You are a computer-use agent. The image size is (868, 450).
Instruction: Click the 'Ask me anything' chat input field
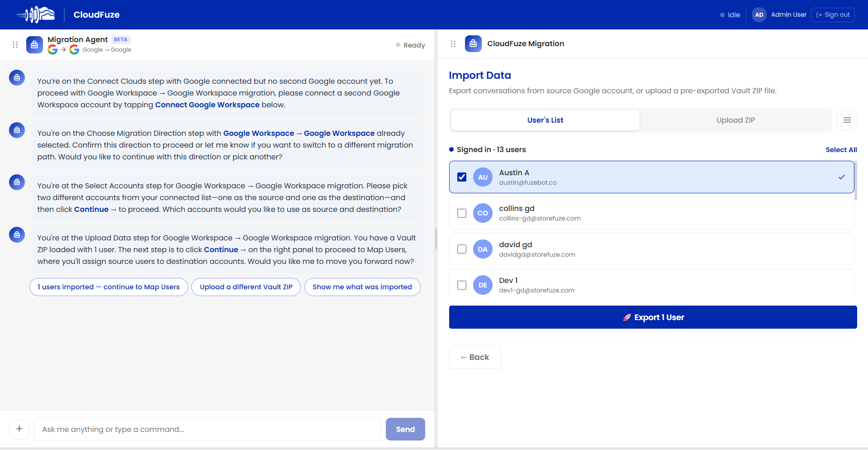[x=208, y=429]
